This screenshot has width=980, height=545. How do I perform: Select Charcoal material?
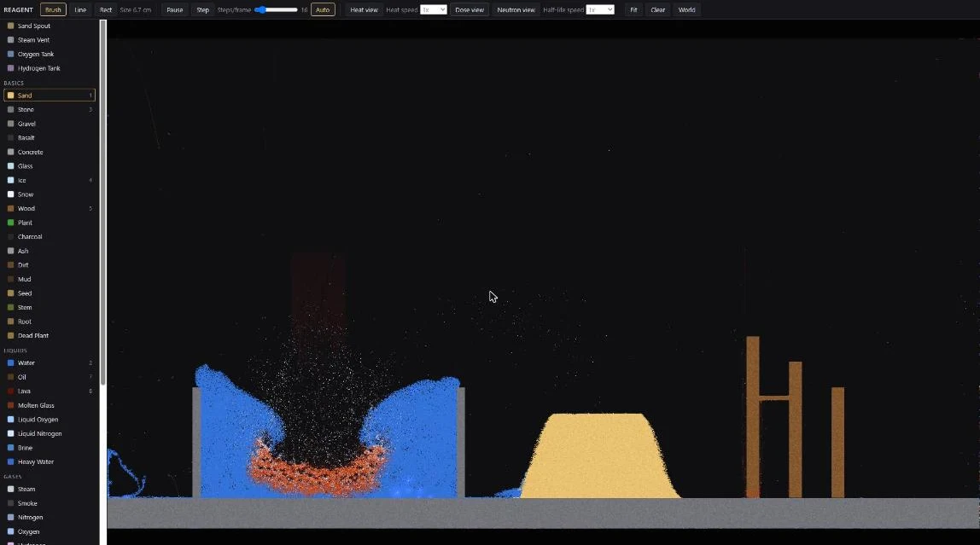coord(50,236)
